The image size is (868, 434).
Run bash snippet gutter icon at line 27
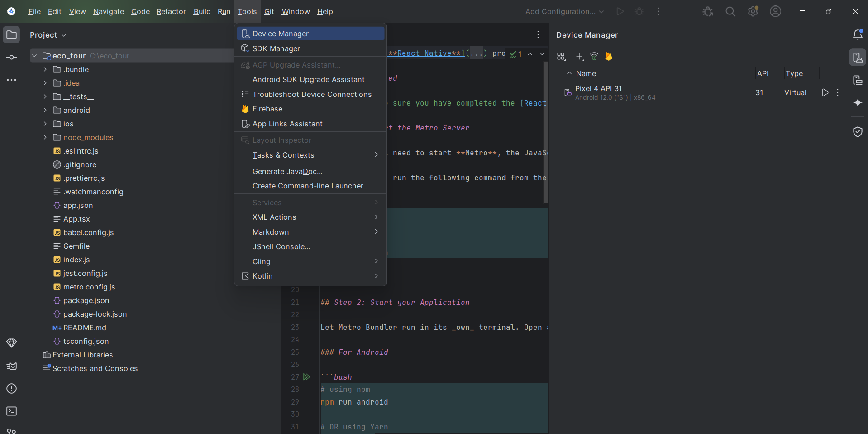[306, 377]
